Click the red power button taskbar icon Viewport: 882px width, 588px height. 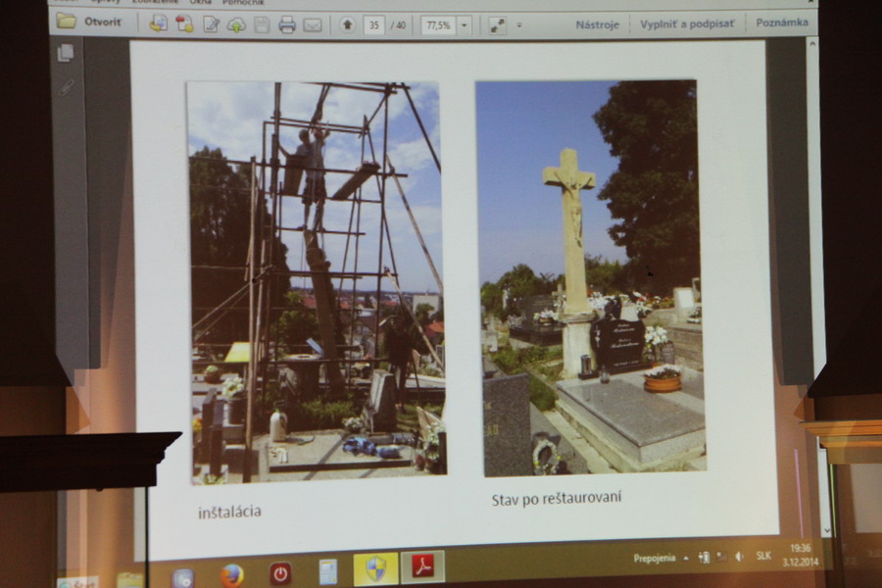coord(280,573)
